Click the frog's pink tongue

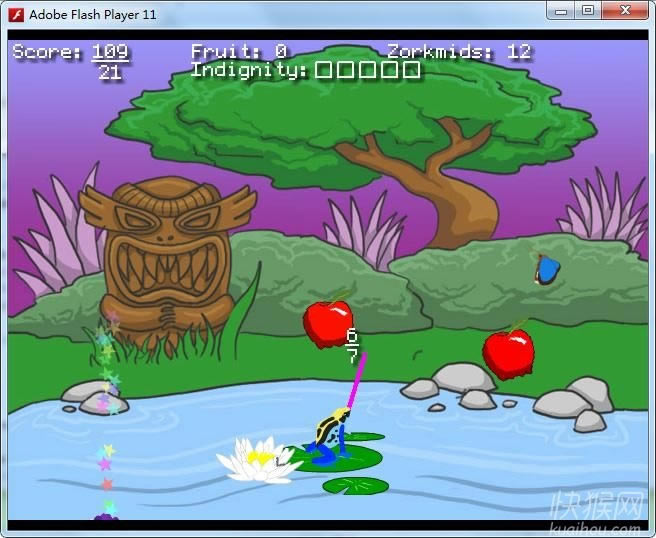click(356, 380)
